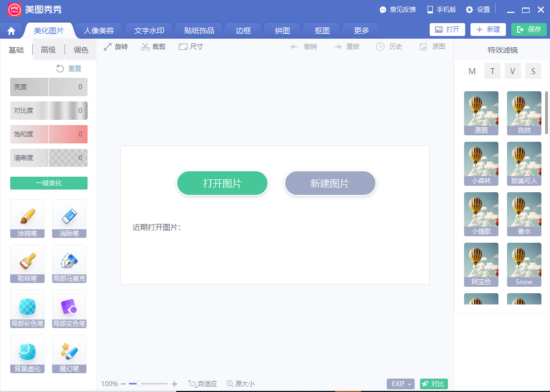Click the green 保存 save button
The height and width of the screenshot is (392, 550).
[x=529, y=30]
